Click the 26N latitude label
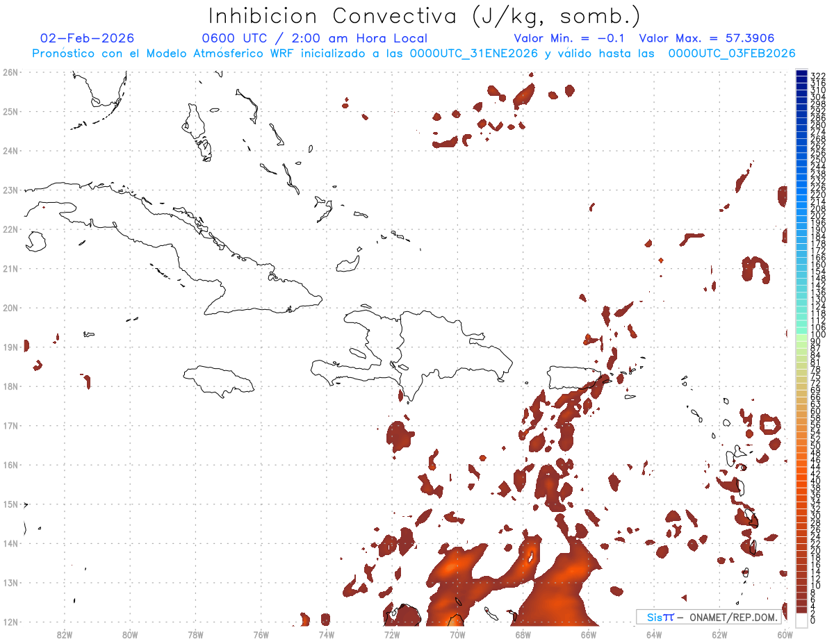The width and height of the screenshot is (834, 644). (x=10, y=72)
